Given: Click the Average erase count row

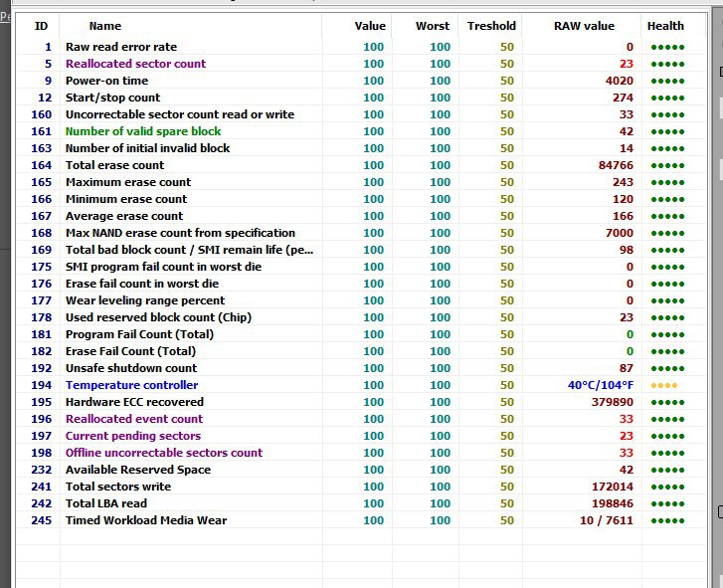Looking at the screenshot, I should pos(361,216).
